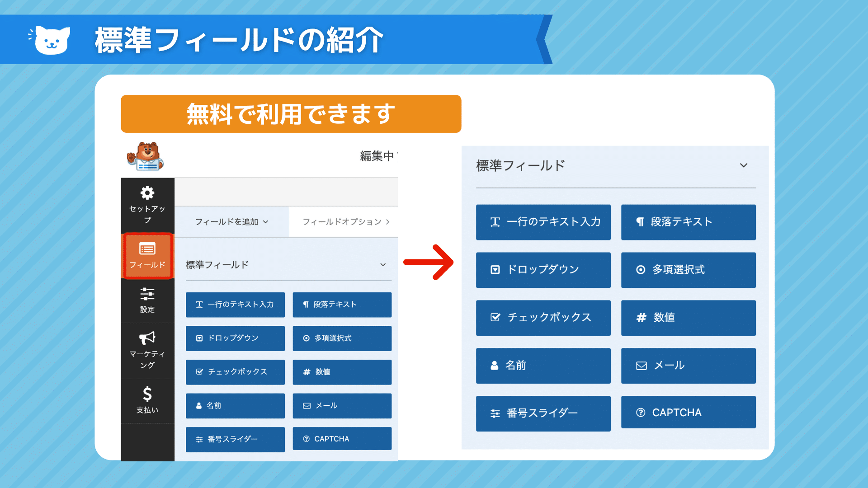Click the WPForms bear mascot logo

146,156
